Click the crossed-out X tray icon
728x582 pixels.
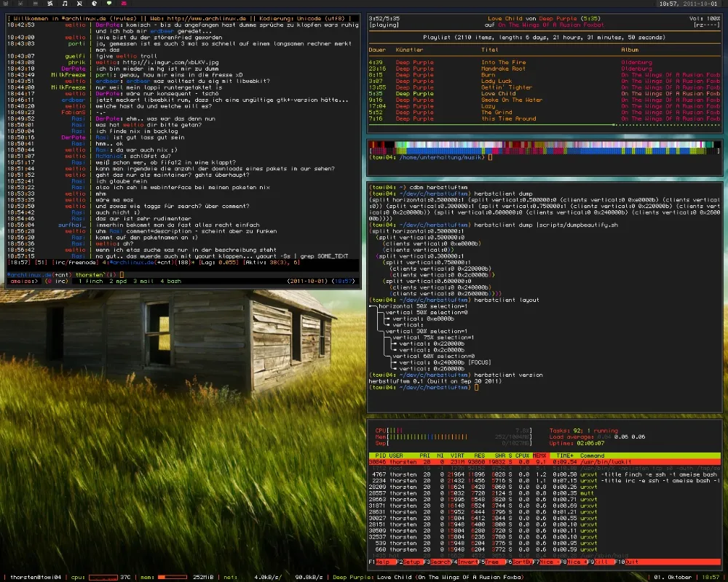[80, 4]
